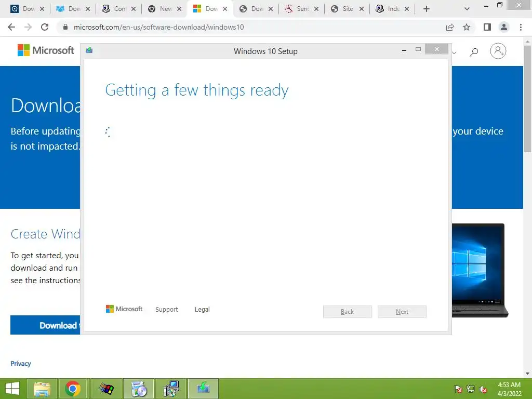
Task: Open File Explorer from taskbar
Action: [x=42, y=389]
